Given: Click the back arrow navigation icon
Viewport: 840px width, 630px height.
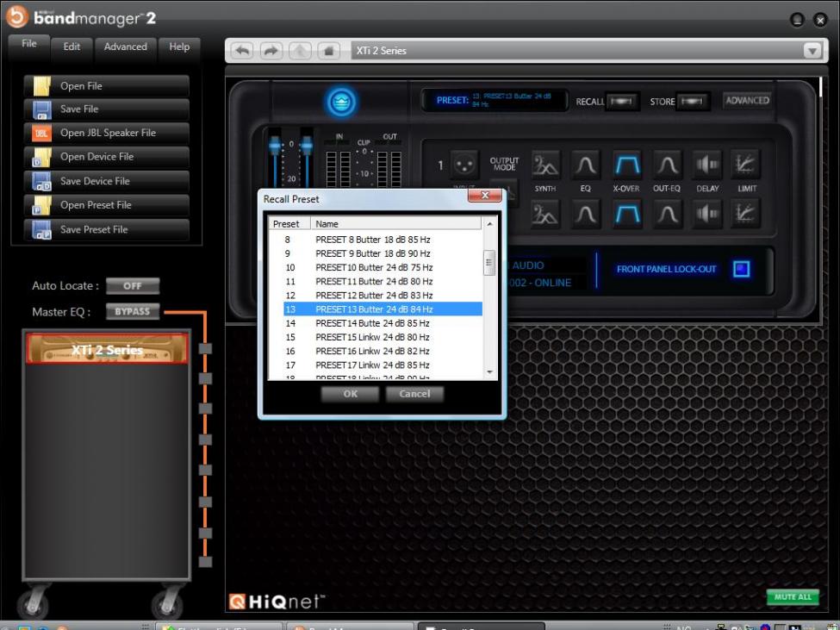Looking at the screenshot, I should tap(240, 51).
